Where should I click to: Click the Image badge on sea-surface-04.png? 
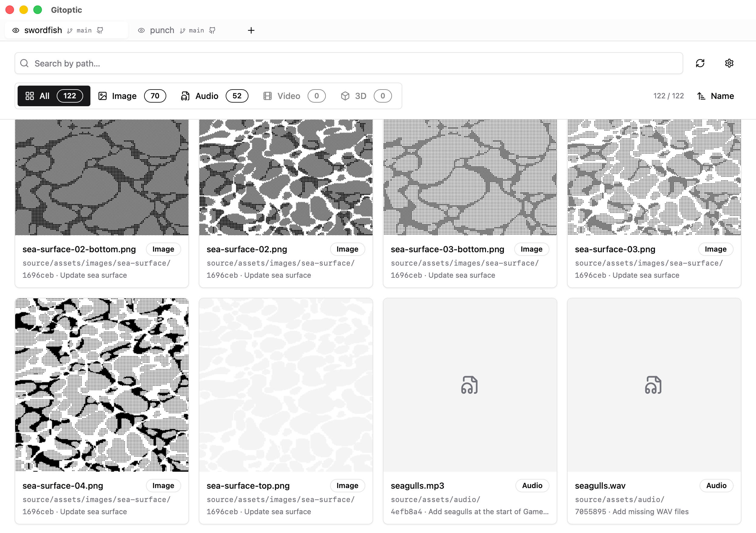click(x=163, y=486)
